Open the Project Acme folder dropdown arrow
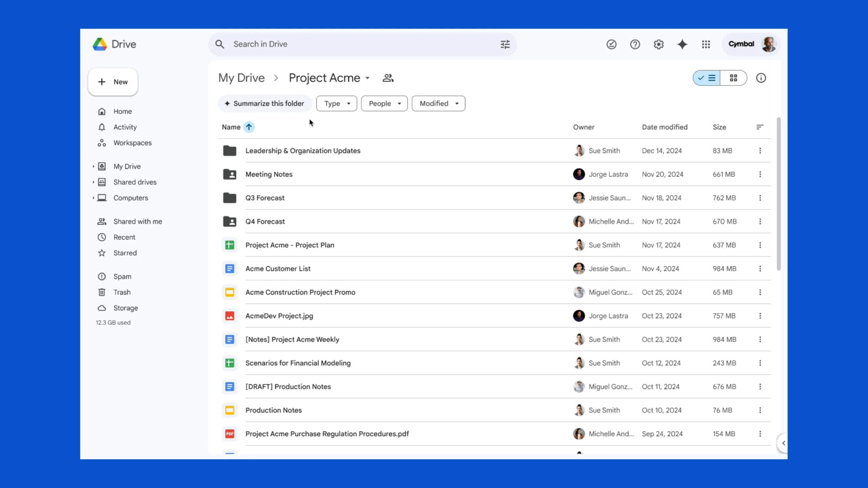 [367, 78]
